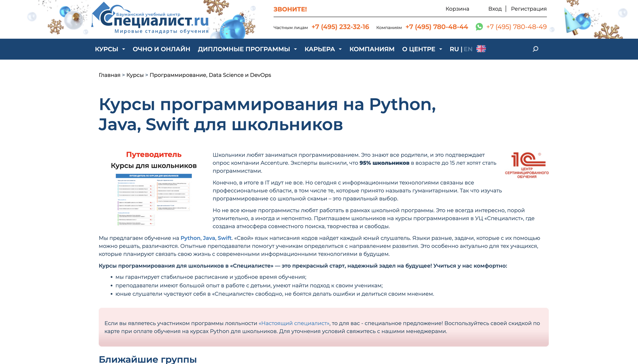The image size is (638, 364).
Task: Open Программирование, Data Science и DevOps breadcrumb
Action: point(210,75)
